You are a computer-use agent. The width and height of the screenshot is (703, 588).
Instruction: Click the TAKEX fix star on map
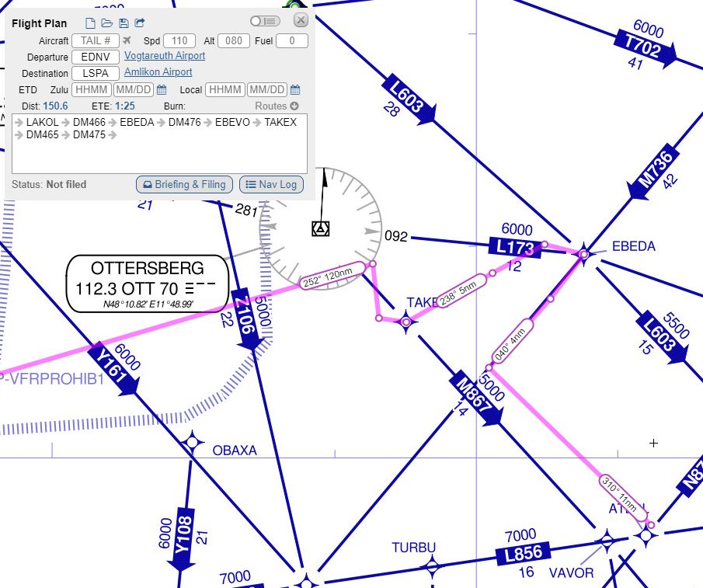click(406, 322)
